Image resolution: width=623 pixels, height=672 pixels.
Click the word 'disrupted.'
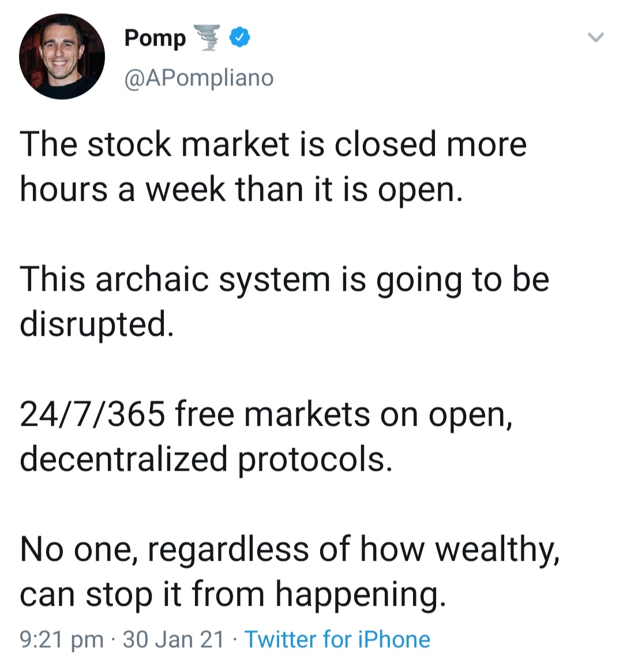96,324
